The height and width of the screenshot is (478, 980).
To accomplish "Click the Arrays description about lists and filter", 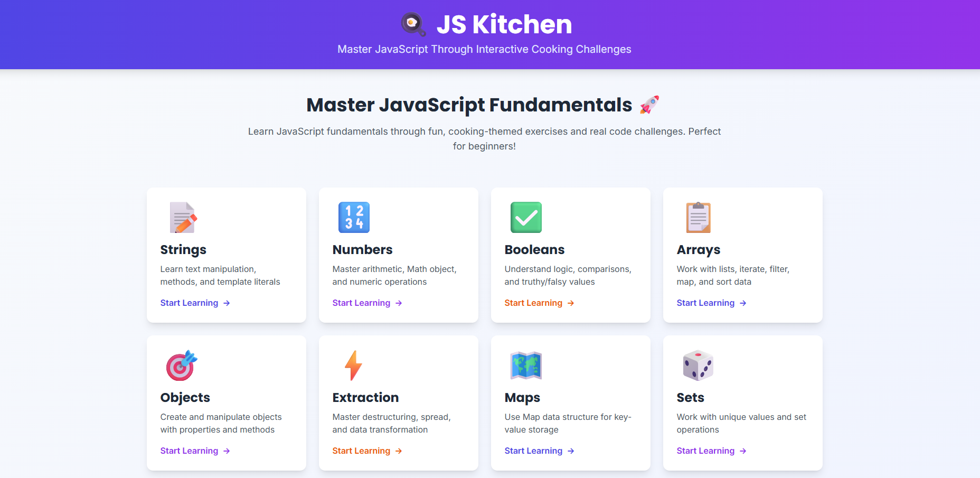I will (733, 276).
